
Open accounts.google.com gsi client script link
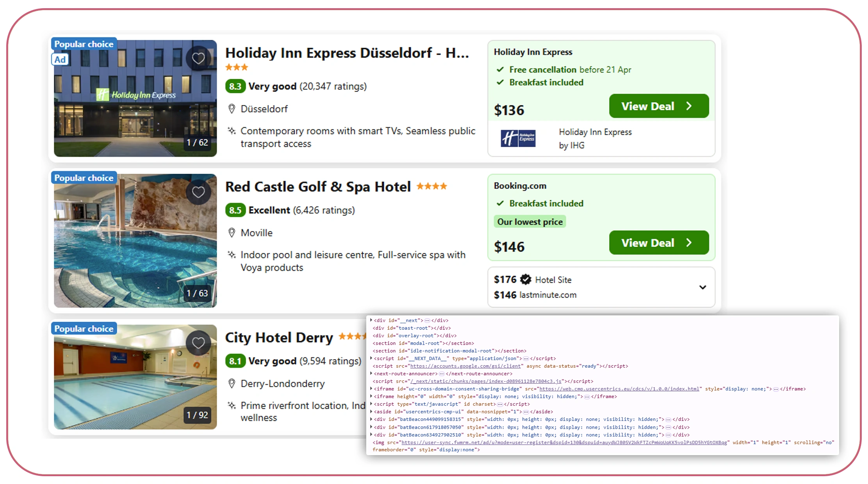pos(465,366)
